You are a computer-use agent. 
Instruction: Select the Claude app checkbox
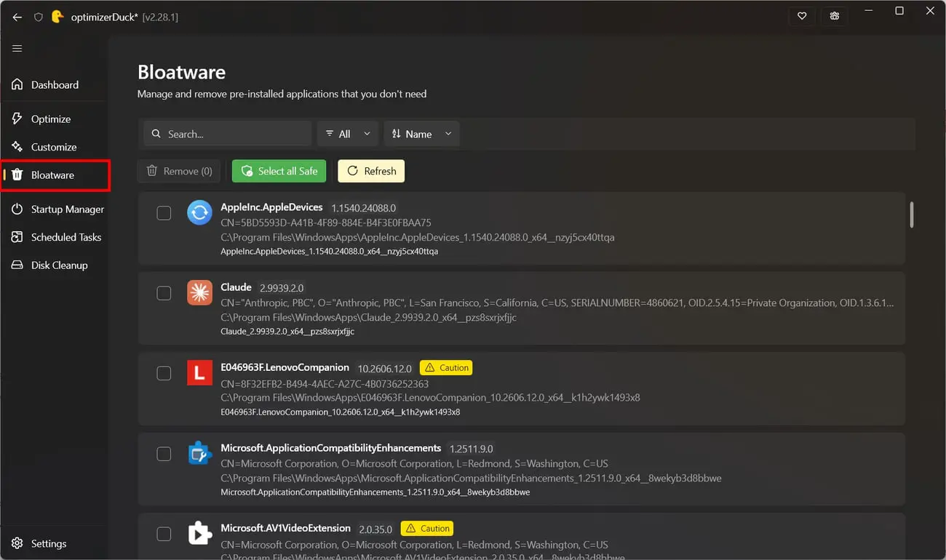[164, 292]
